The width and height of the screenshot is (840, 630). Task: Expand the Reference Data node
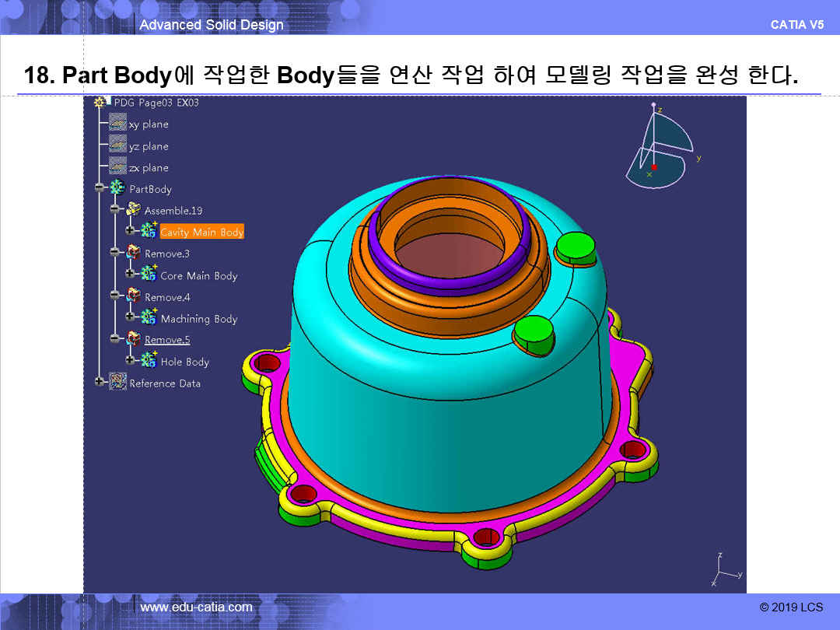(x=100, y=382)
